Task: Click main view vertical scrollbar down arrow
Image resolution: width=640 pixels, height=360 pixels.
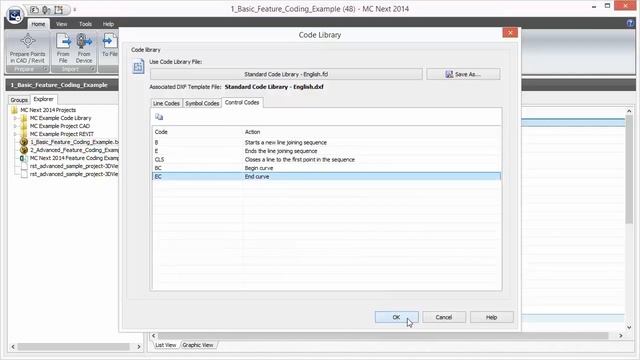Action: [629, 327]
